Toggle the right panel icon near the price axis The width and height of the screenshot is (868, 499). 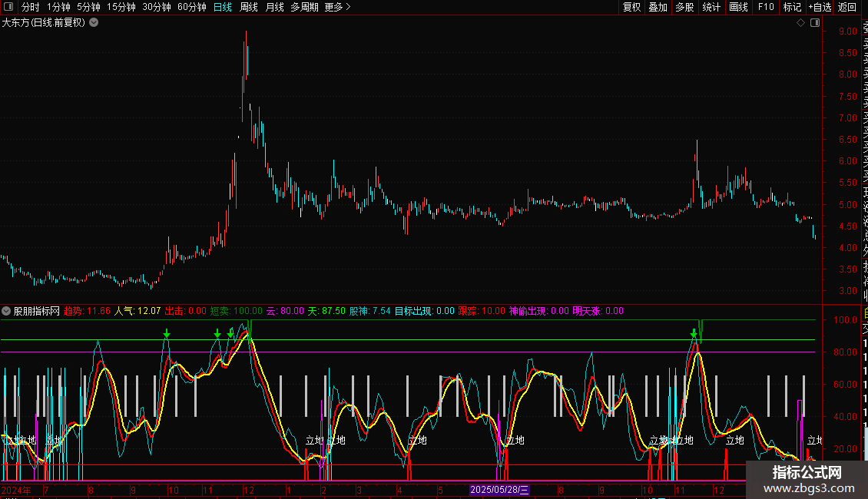[x=814, y=23]
